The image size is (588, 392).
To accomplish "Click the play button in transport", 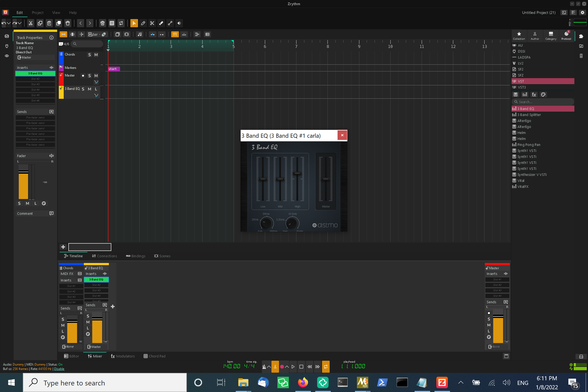I will tap(293, 367).
